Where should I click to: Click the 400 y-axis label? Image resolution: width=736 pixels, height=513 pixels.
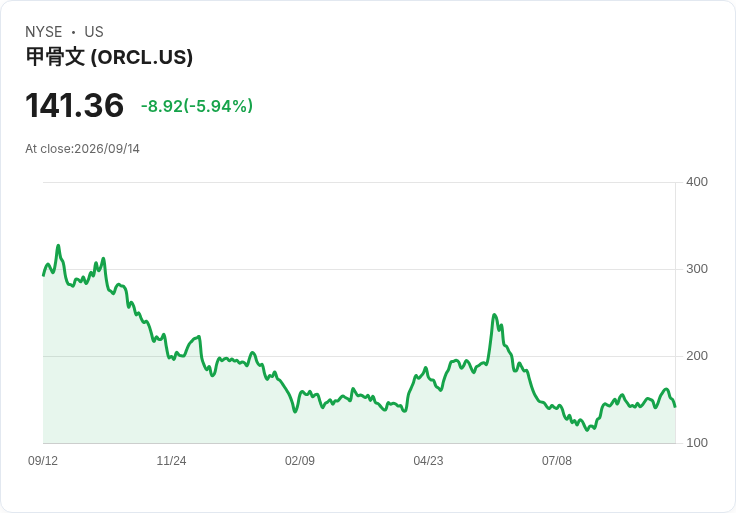[697, 182]
